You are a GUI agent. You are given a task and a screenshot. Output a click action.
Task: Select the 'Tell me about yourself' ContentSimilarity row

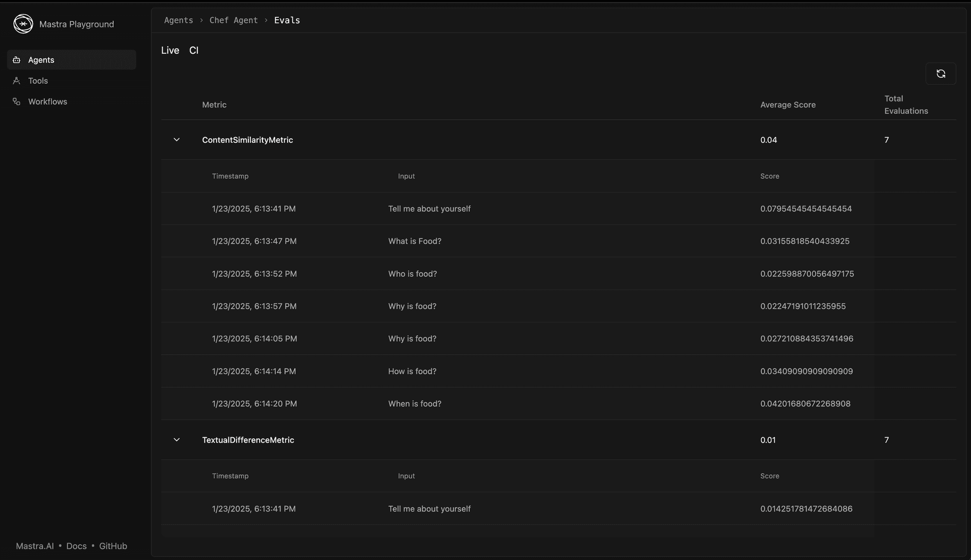coord(429,209)
